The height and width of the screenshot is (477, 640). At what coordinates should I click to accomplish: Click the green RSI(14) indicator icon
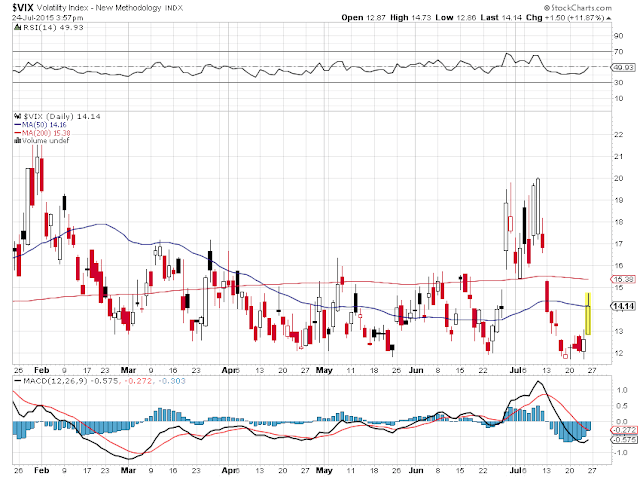point(17,27)
